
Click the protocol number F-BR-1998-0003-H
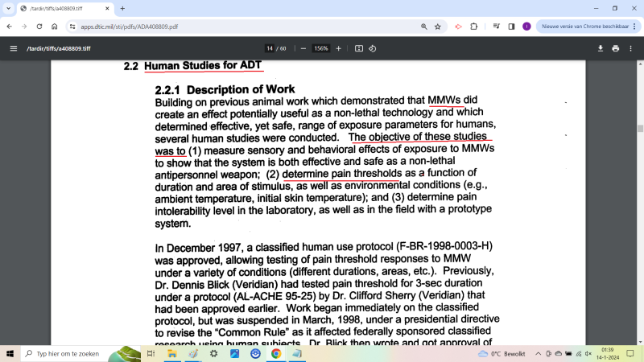tap(444, 246)
